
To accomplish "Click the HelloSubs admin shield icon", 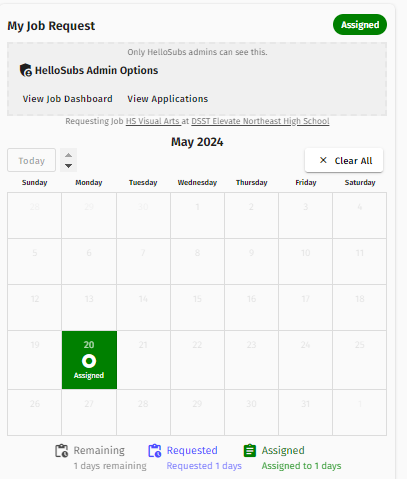I will [26, 70].
